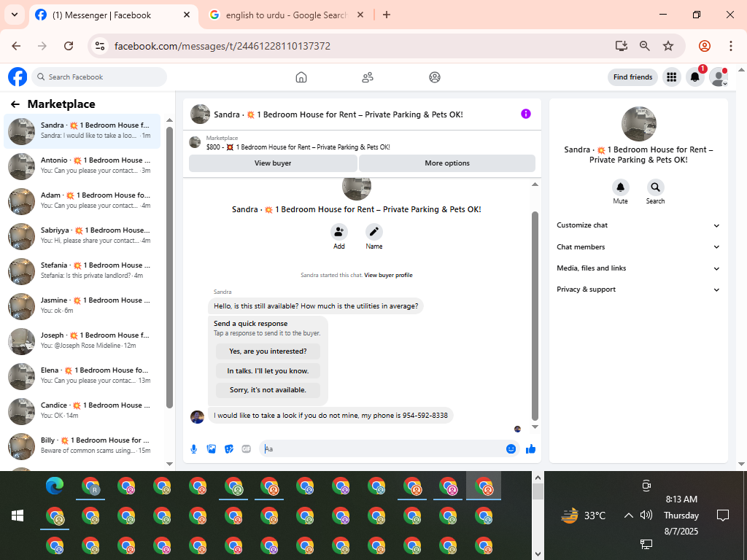This screenshot has width=747, height=560.
Task: Close the Messenger | Facebook tab
Action: click(187, 15)
